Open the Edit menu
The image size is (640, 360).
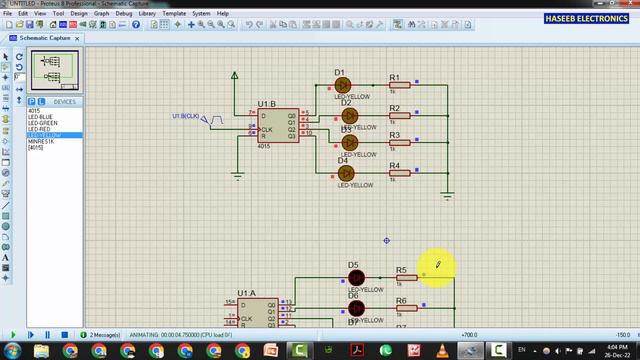tap(23, 13)
